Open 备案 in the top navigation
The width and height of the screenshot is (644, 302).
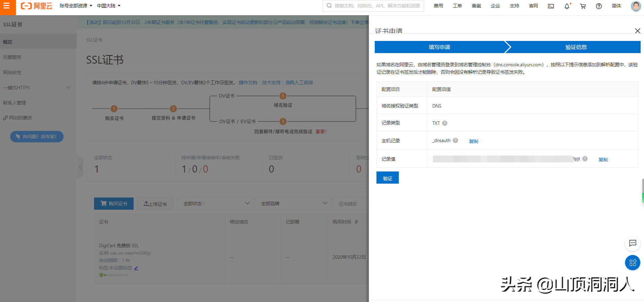[x=476, y=6]
